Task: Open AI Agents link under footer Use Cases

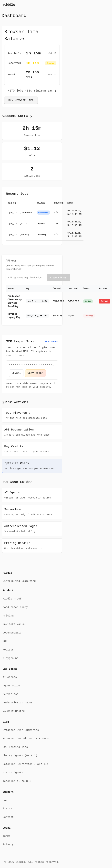Action: click(x=10, y=677)
